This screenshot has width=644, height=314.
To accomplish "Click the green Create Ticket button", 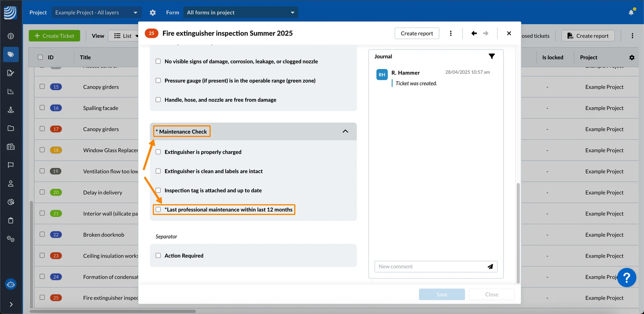I will (54, 36).
